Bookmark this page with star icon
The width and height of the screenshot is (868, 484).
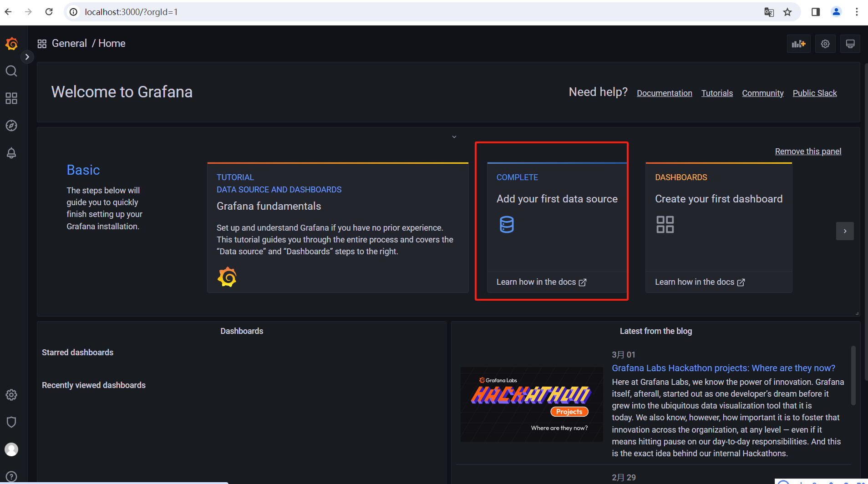tap(787, 12)
